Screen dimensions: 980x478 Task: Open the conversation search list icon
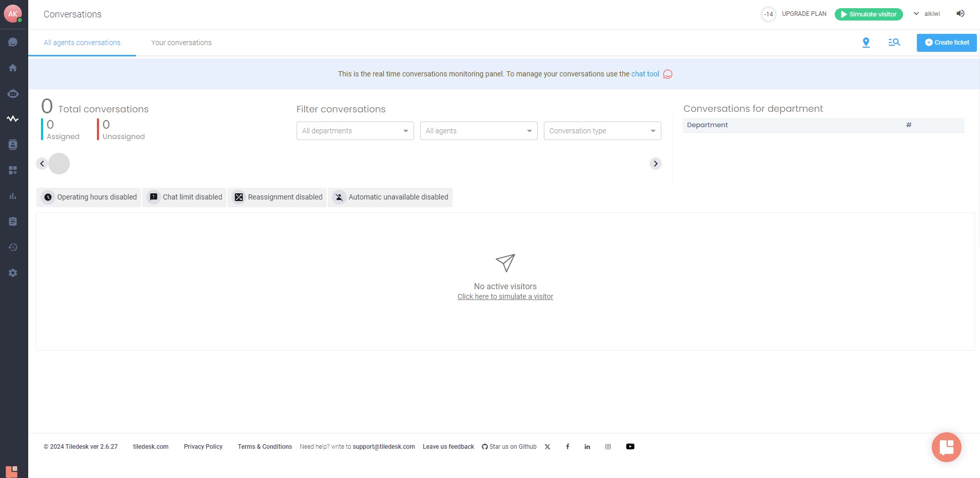[894, 43]
